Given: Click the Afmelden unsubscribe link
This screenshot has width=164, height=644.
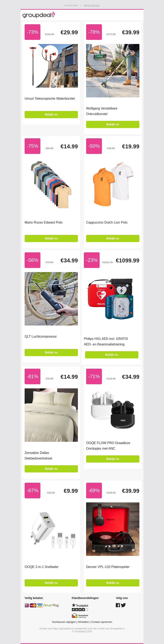Looking at the screenshot, I should [x=83, y=622].
